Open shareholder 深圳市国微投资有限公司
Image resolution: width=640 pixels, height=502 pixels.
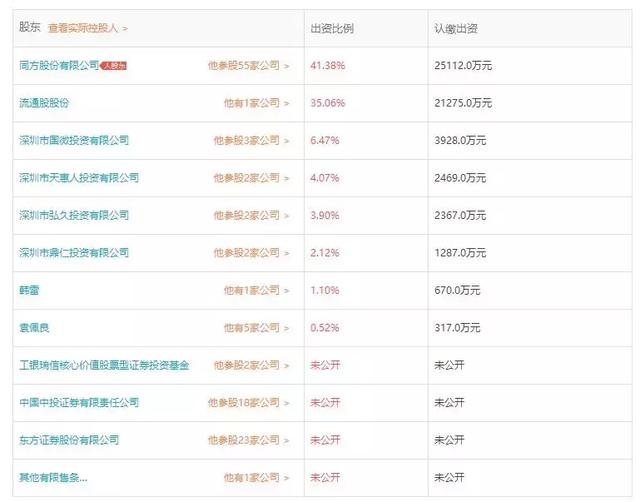coord(74,140)
